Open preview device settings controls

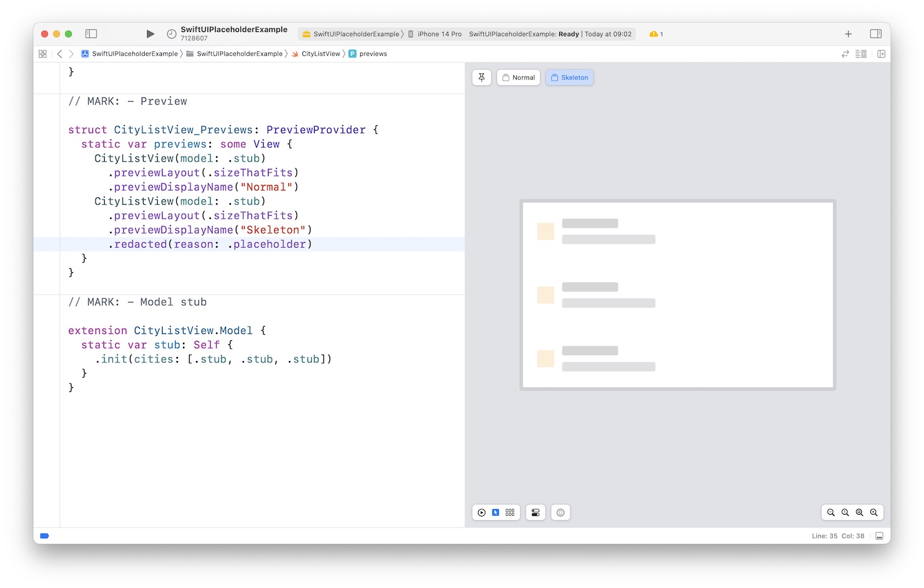point(535,513)
